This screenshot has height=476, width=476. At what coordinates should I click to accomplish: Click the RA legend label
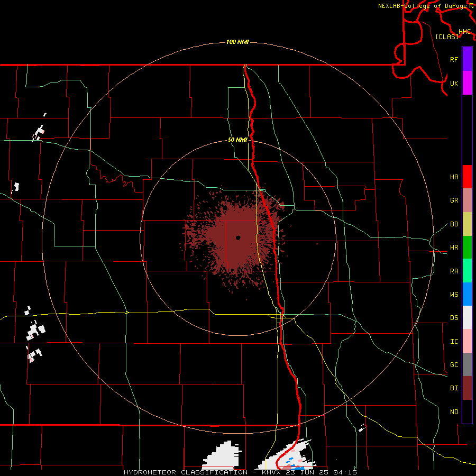[x=454, y=271]
